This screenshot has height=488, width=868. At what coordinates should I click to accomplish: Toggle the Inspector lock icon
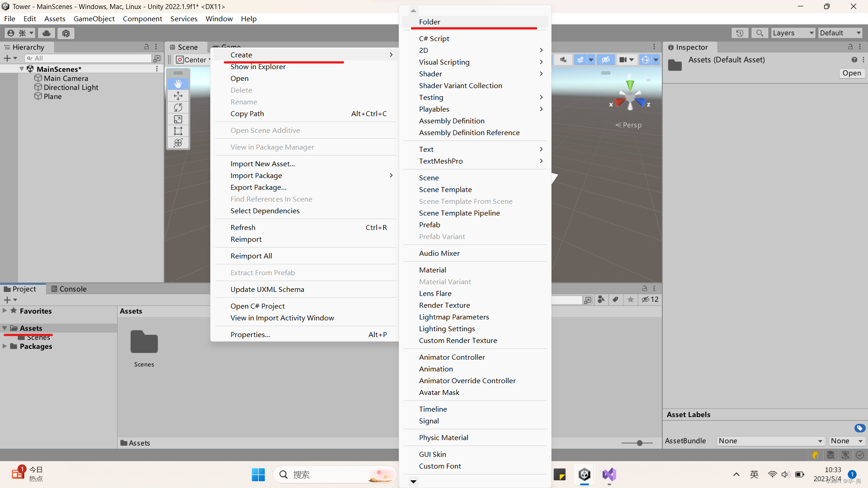coord(850,47)
